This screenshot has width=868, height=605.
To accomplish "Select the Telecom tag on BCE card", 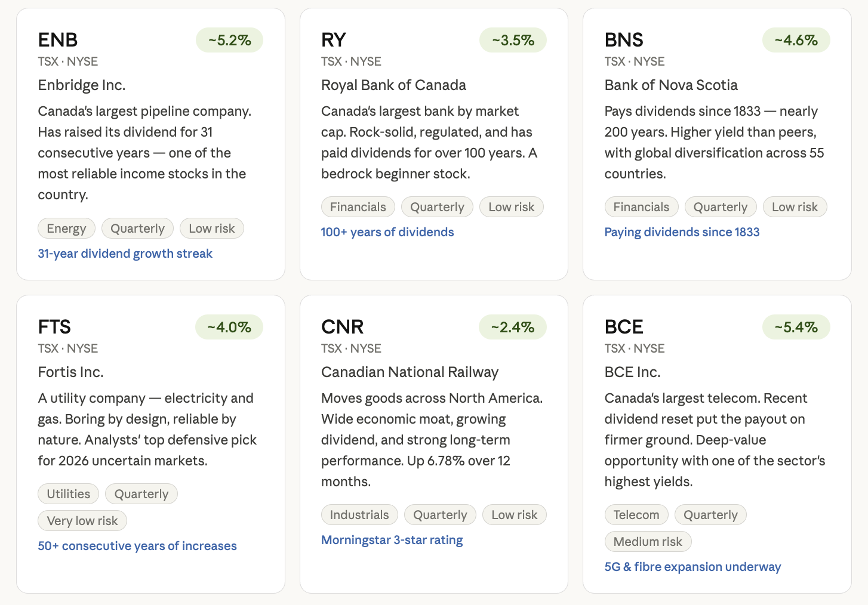I will [x=636, y=515].
